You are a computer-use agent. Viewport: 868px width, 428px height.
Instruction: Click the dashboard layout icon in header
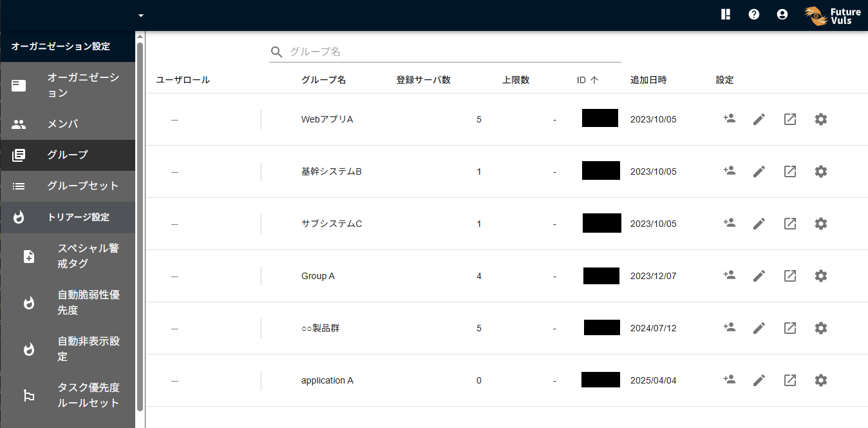click(x=726, y=14)
